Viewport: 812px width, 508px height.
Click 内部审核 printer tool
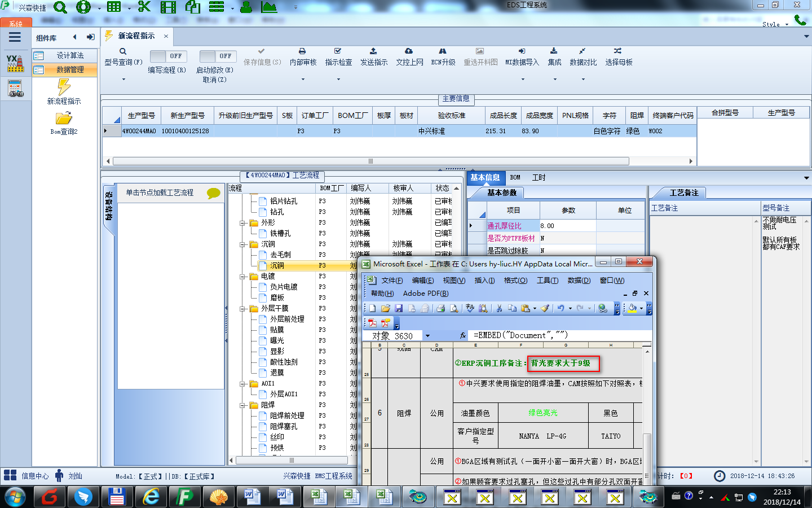[303, 57]
